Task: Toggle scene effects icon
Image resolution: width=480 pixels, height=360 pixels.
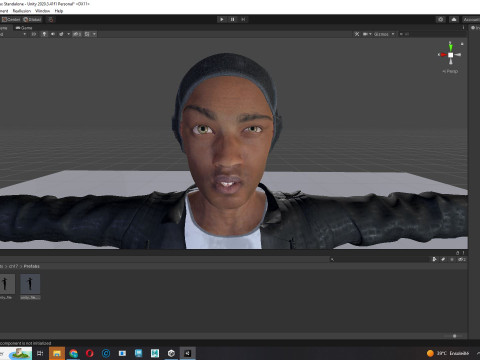Action: point(61,34)
